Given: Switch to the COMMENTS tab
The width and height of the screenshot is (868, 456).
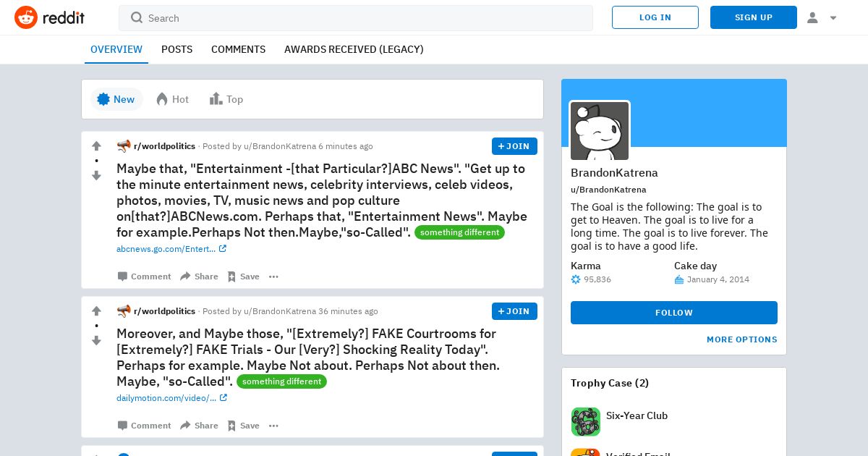Looking at the screenshot, I should 238,49.
